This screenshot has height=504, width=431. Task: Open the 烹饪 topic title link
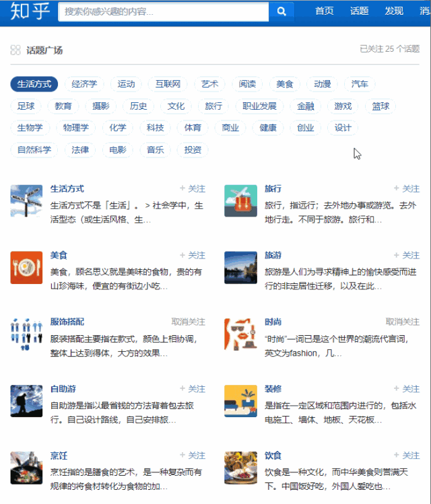[x=59, y=456]
